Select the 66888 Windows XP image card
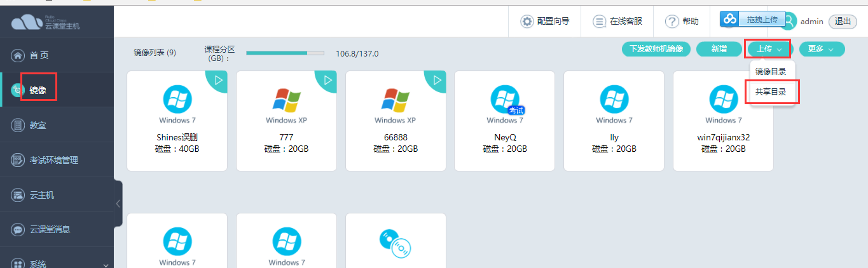 396,121
